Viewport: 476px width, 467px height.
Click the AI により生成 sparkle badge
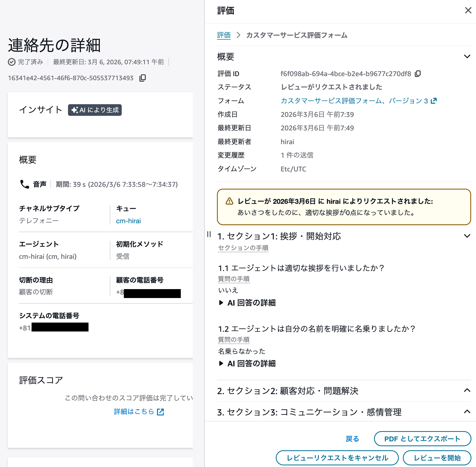tap(94, 110)
